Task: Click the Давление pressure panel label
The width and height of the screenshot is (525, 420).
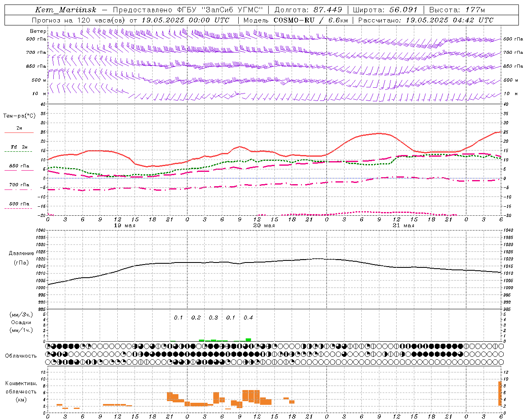Action: pyautogui.click(x=21, y=253)
